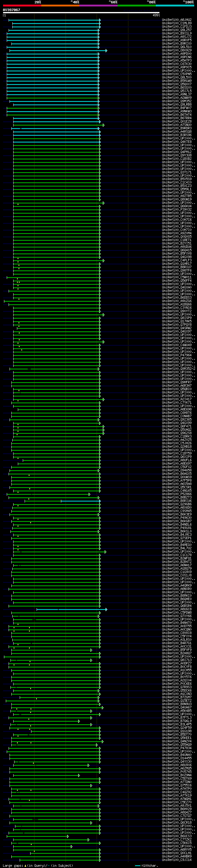197x868 pixels.
Task: Select hit label UniRef100_B9RDR3
Action: [177, 128]
